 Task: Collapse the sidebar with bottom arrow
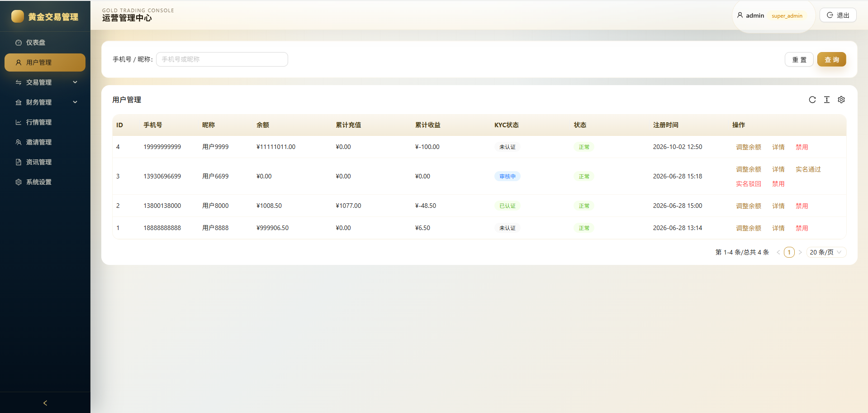point(45,403)
